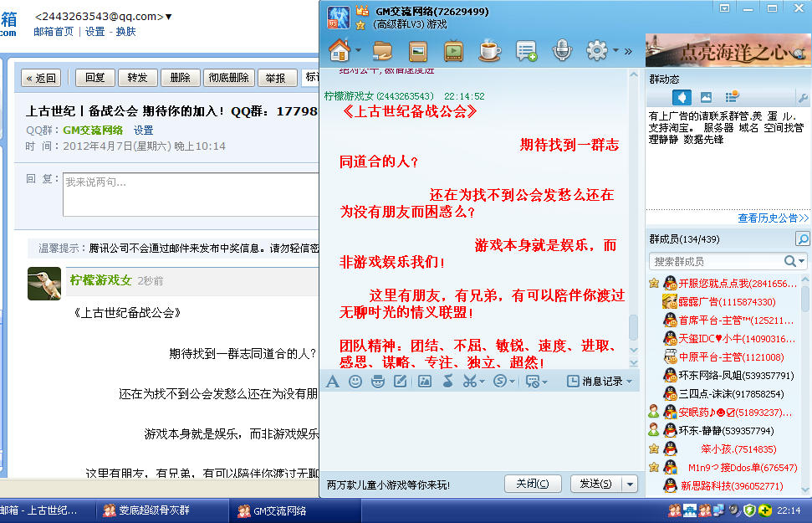Click the 点亮海洋之心 banner
812x523 pixels.
point(728,50)
